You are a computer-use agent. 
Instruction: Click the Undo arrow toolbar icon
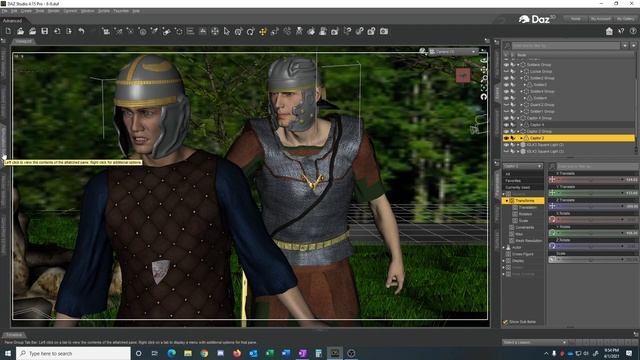pos(81,31)
